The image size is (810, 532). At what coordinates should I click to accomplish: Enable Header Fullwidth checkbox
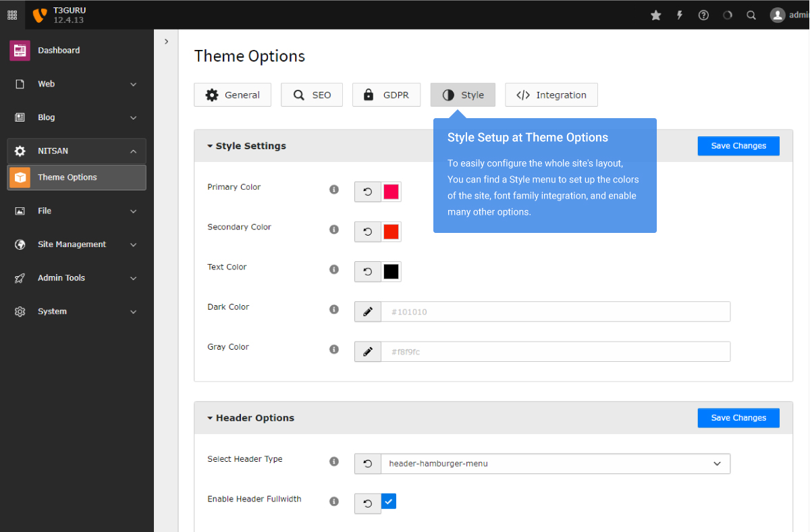pyautogui.click(x=388, y=501)
